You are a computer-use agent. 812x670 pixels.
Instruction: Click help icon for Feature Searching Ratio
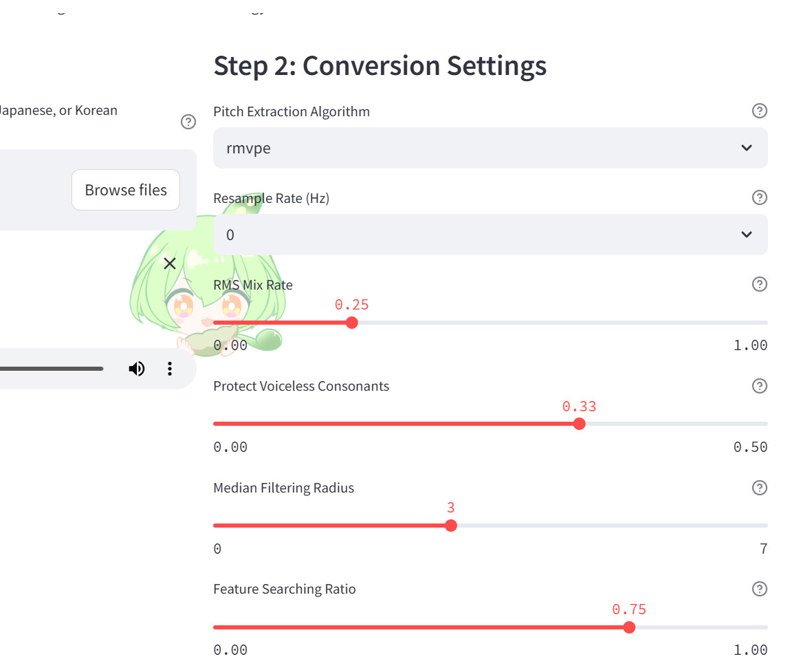[759, 589]
